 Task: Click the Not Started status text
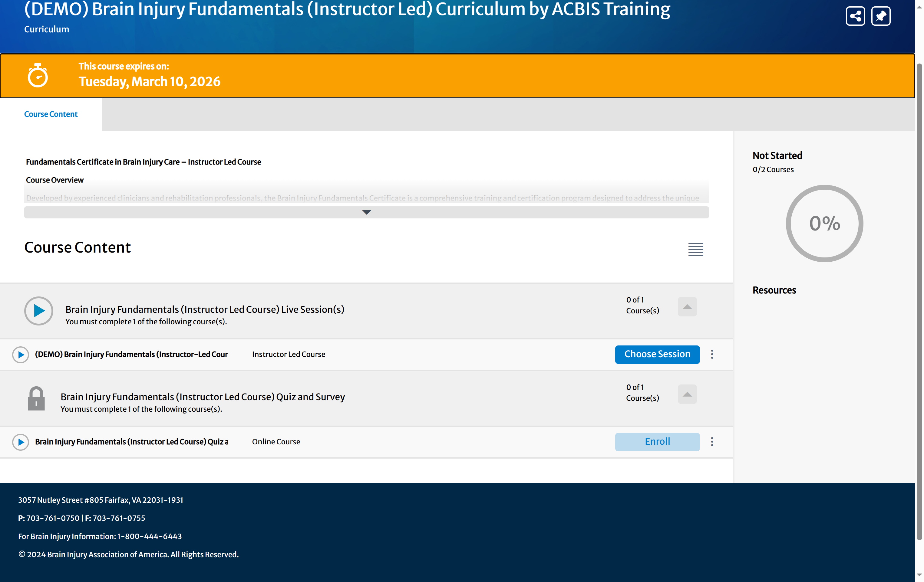click(777, 155)
